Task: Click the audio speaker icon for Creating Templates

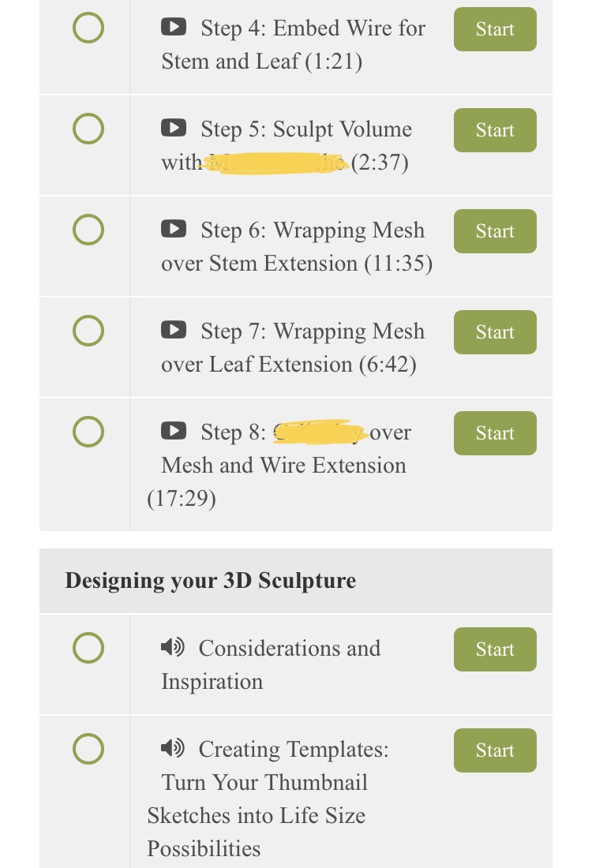Action: tap(172, 747)
